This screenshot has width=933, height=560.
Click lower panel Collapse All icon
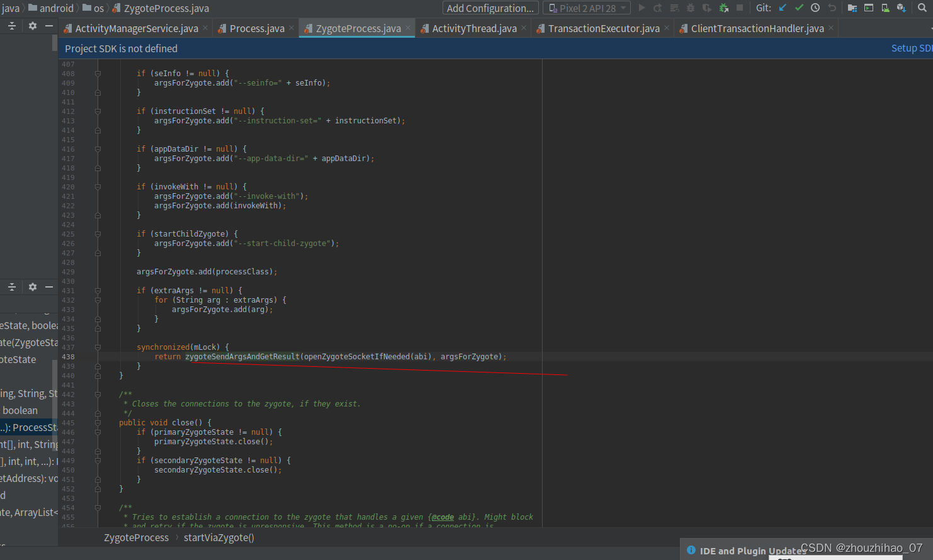tap(12, 287)
